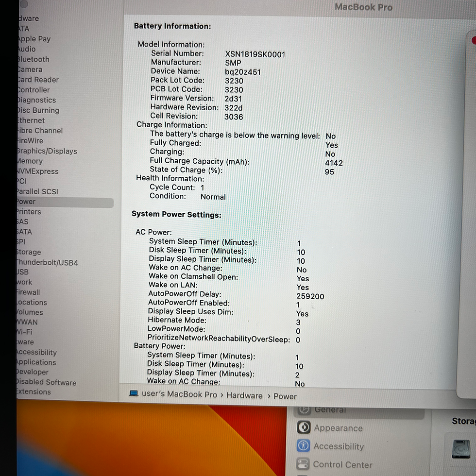Click the Condition value Normal

213,197
